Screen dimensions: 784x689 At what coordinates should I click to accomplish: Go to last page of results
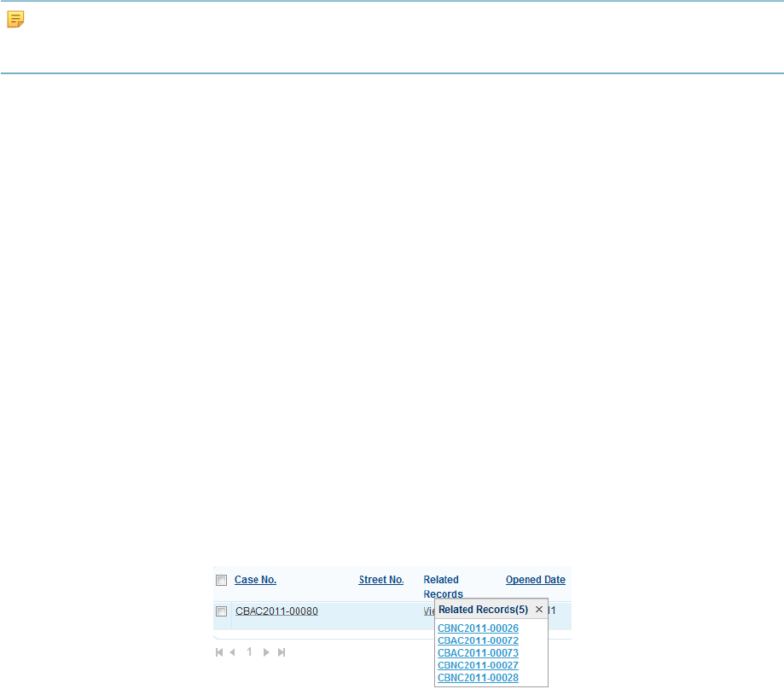282,652
